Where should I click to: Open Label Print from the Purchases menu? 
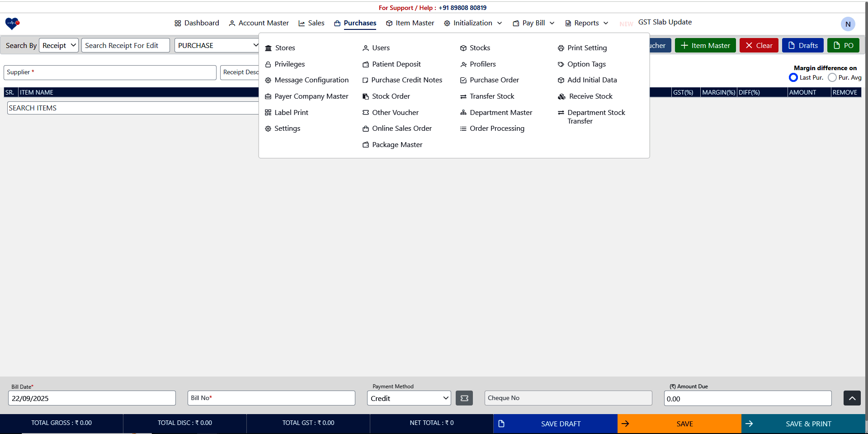point(292,112)
